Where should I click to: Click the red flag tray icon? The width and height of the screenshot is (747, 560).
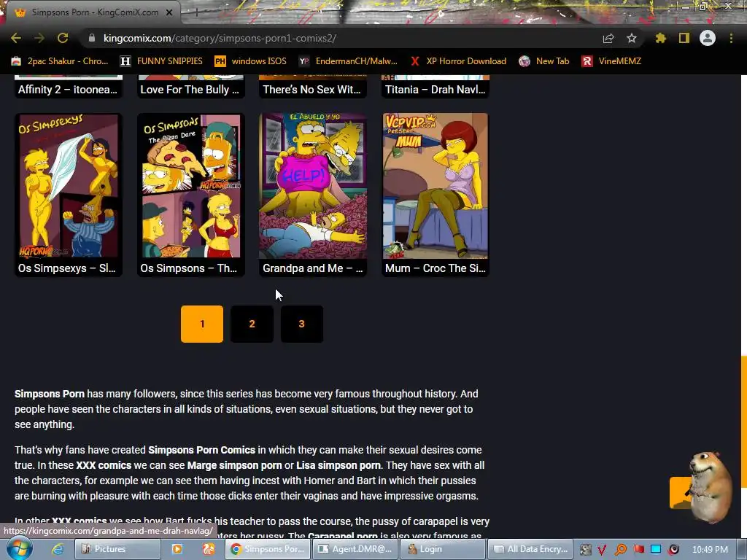[638, 549]
